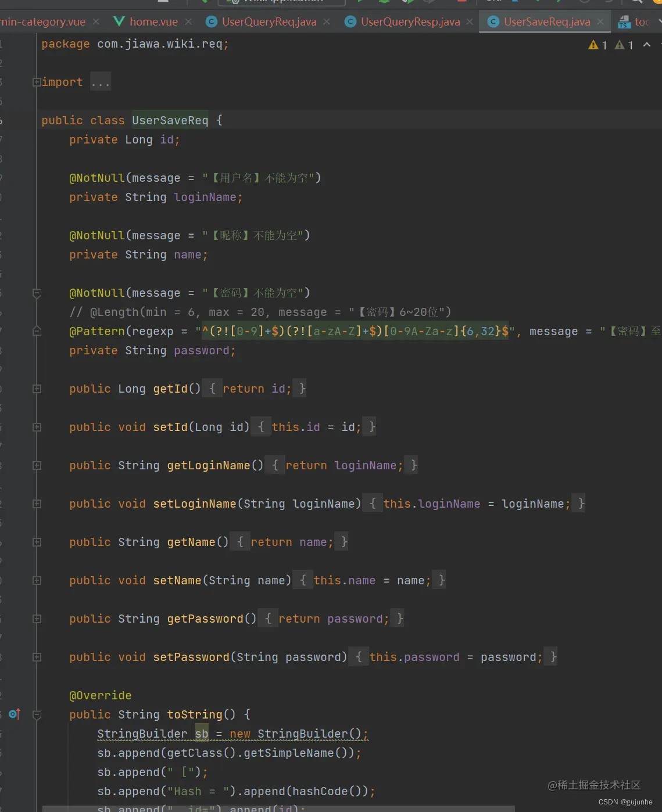The width and height of the screenshot is (662, 812).
Task: Toggle fold marker at @Pattern line
Action: [37, 331]
